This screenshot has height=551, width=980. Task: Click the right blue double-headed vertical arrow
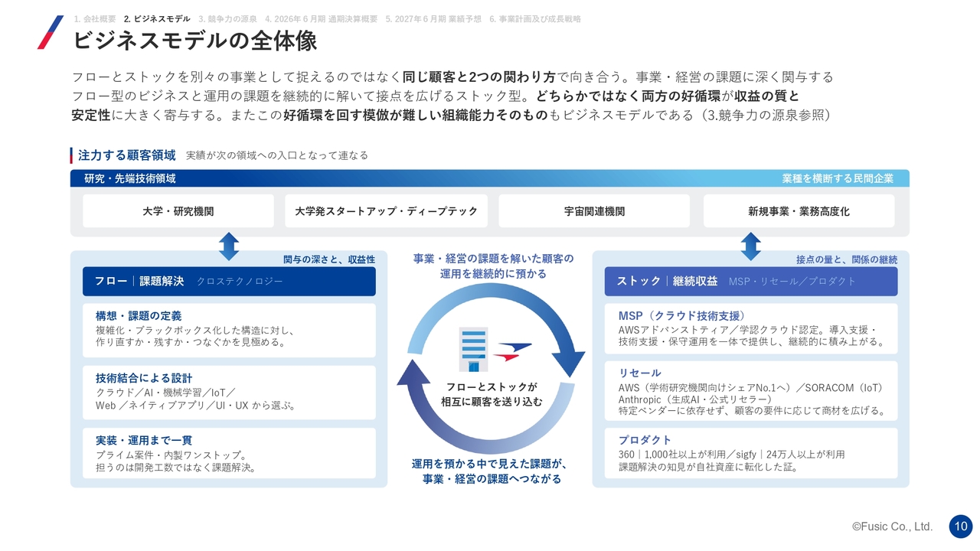pos(751,246)
